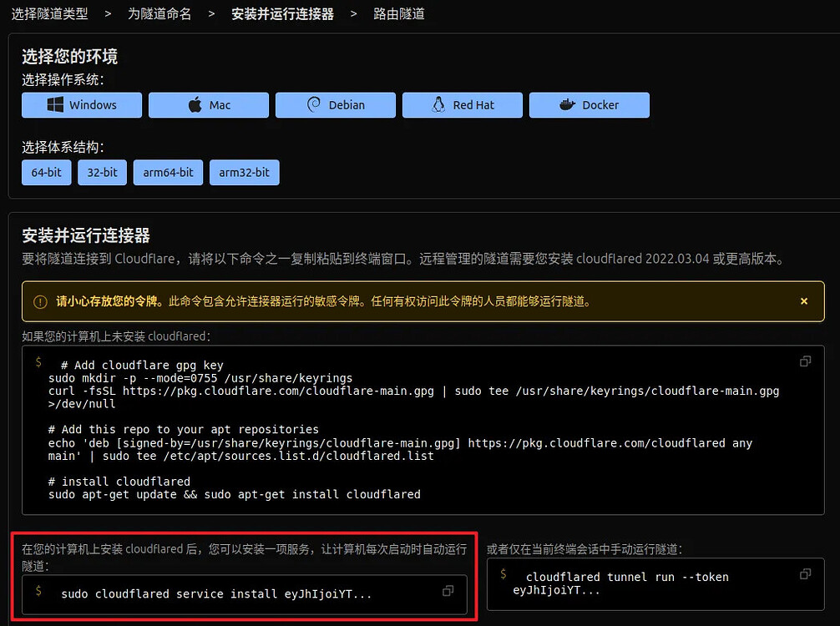Copy the cloudflared apt install script

click(805, 361)
